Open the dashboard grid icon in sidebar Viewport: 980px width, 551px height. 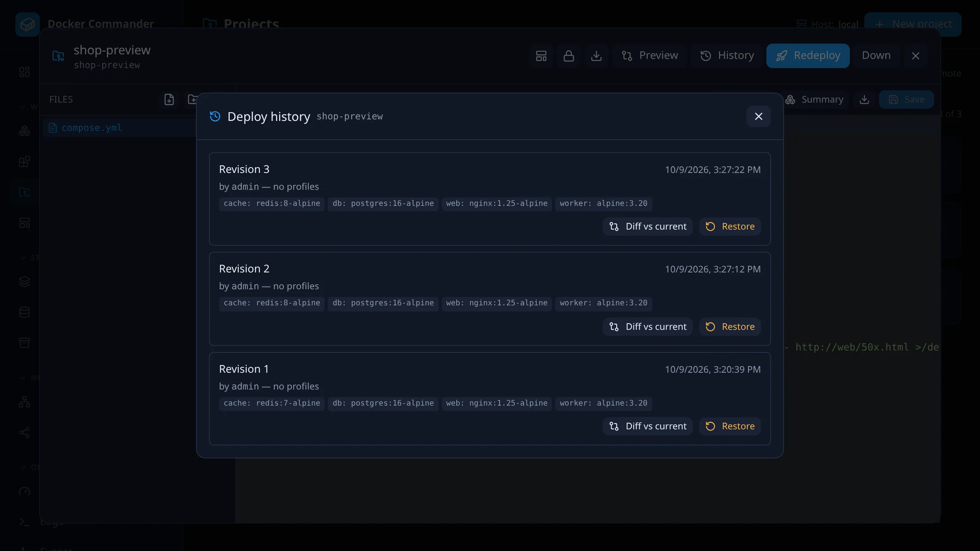pos(24,72)
